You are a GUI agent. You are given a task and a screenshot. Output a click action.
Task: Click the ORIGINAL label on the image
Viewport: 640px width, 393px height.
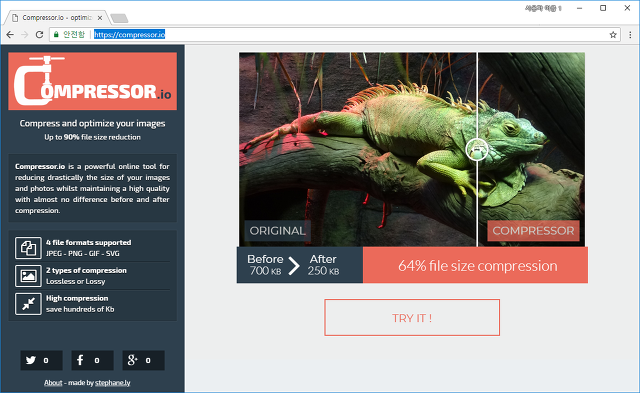coord(278,231)
